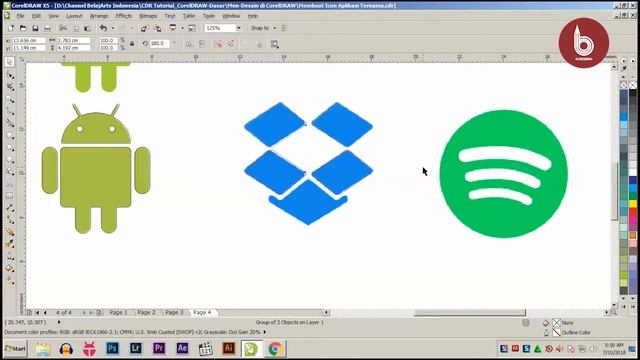Viewport: 640px width, 360px height.
Task: Open After Effects from the taskbar
Action: (182, 349)
